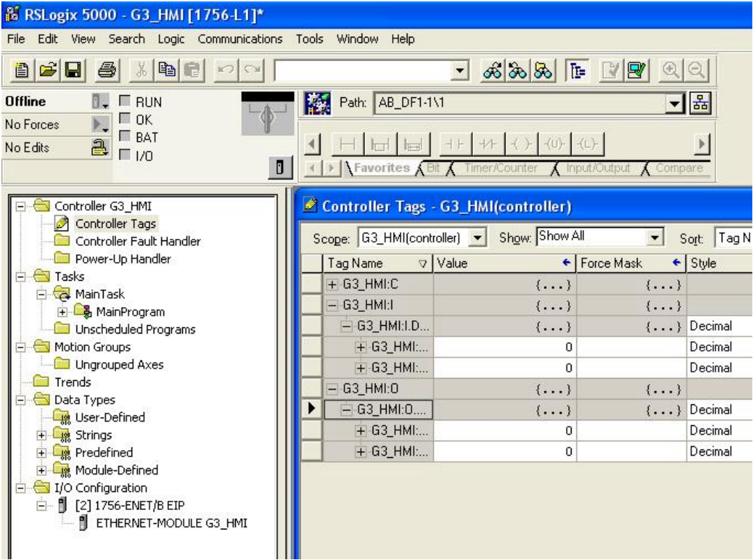The width and height of the screenshot is (753, 560).
Task: Expand the MainProgram tree node
Action: tap(63, 312)
